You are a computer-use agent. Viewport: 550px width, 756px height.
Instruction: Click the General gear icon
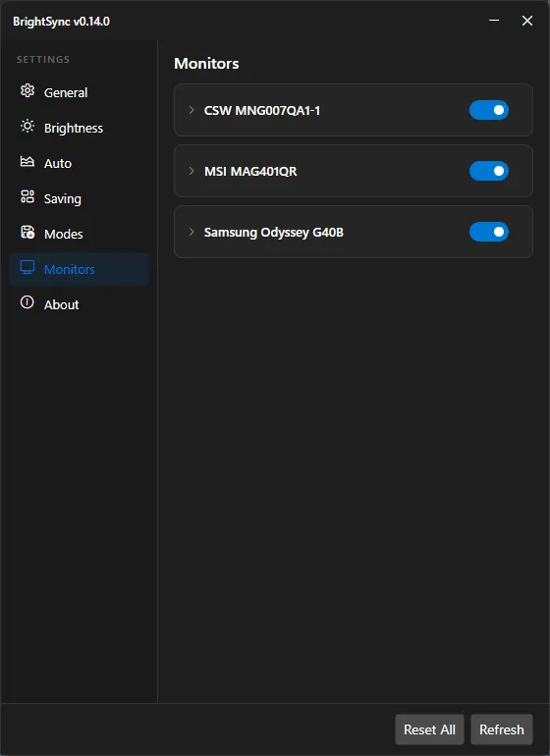(27, 90)
